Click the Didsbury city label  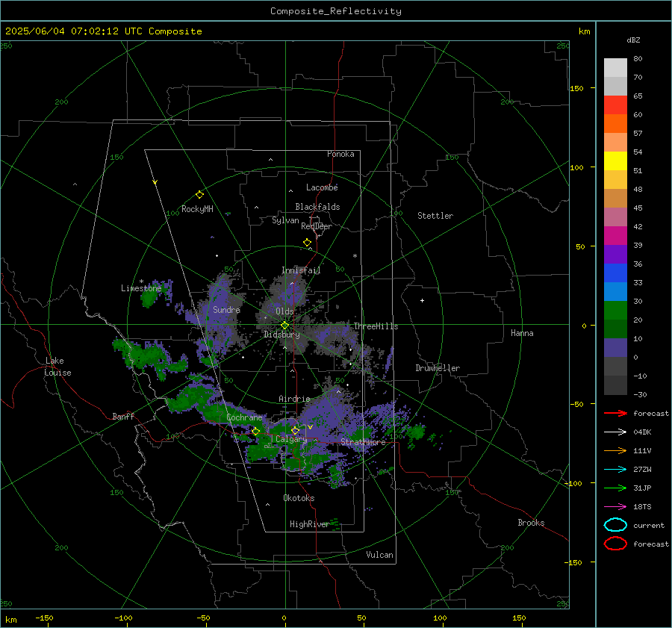pos(281,335)
